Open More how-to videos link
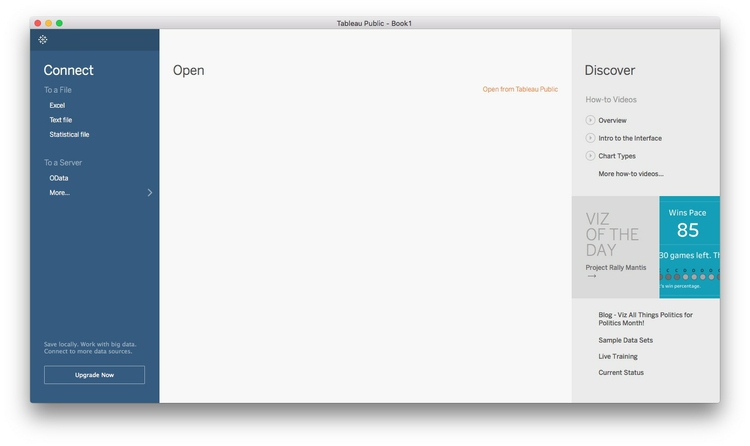The height and width of the screenshot is (446, 750). (631, 174)
